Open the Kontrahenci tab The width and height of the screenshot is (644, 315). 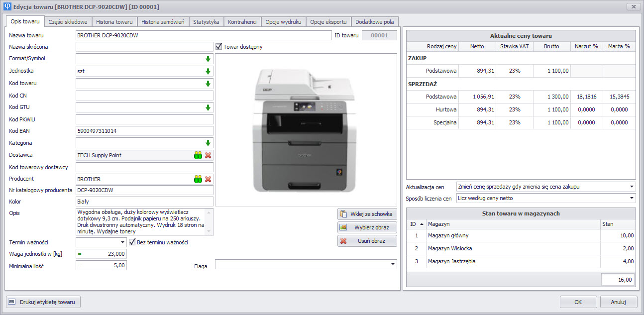pyautogui.click(x=242, y=22)
